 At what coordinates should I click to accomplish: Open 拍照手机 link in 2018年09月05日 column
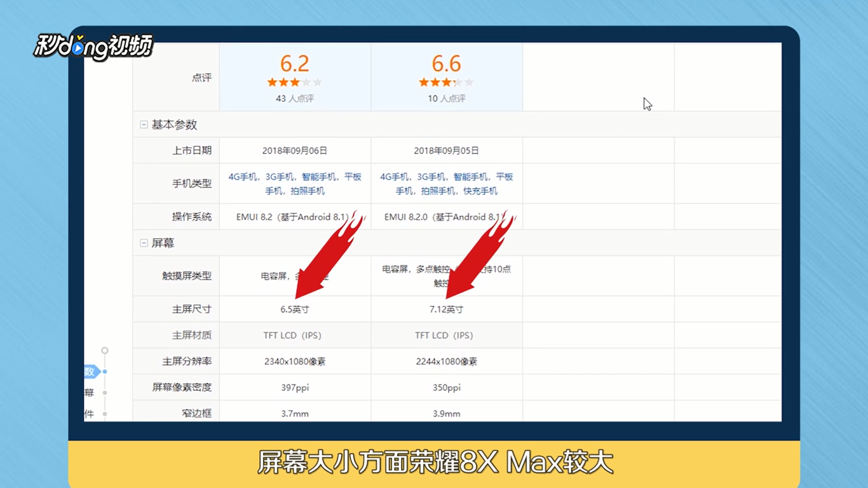(438, 191)
